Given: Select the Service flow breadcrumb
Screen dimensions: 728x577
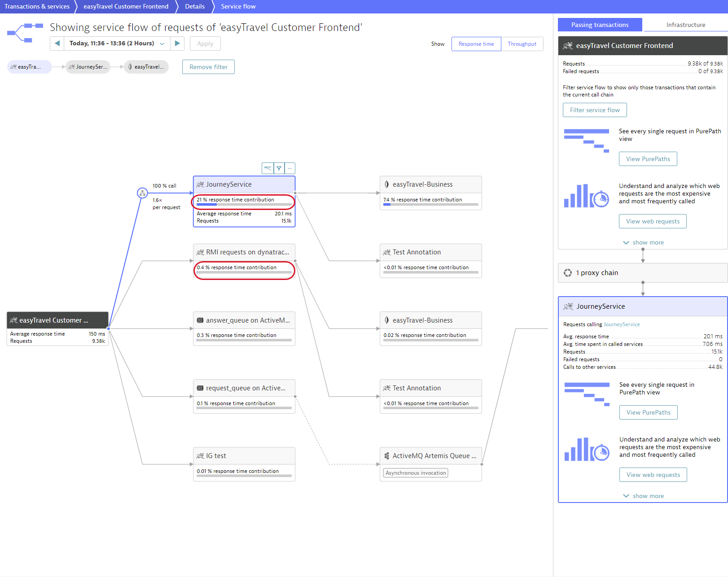Looking at the screenshot, I should [238, 6].
